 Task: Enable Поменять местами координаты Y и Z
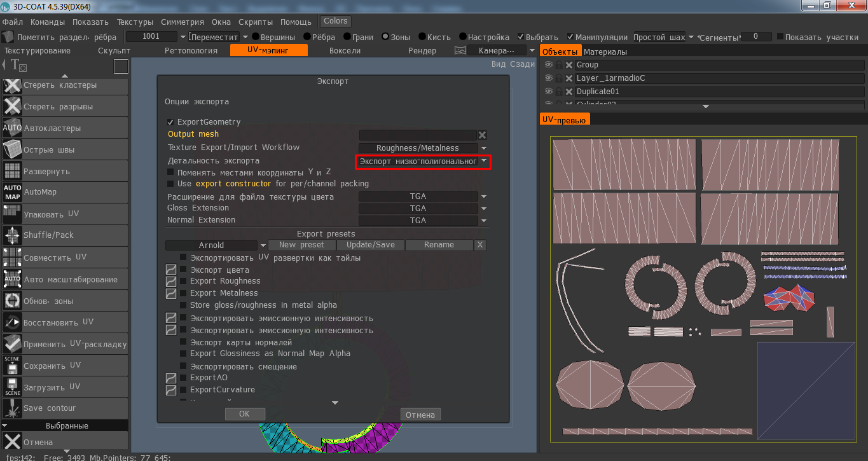tap(170, 172)
